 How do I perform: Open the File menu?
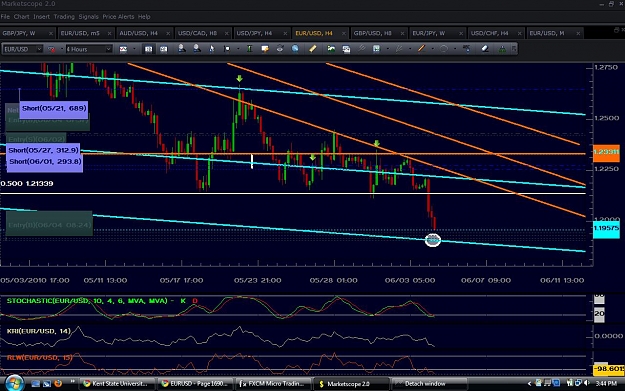click(x=5, y=17)
